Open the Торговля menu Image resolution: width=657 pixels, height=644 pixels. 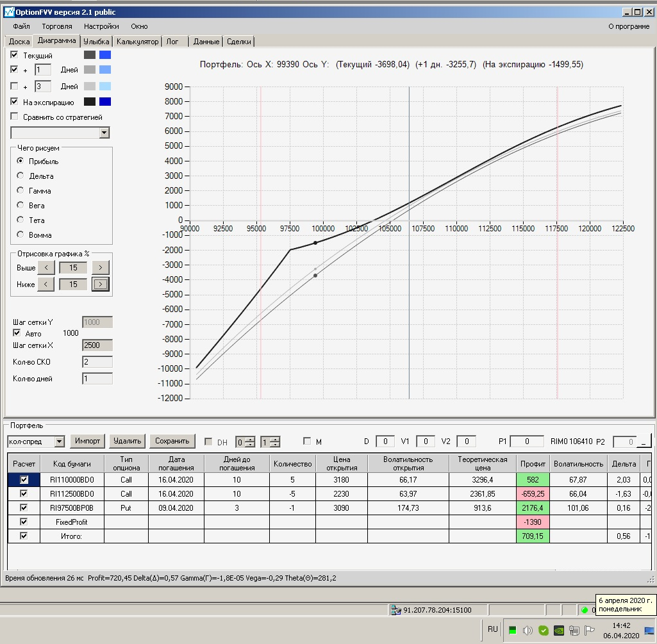pos(57,26)
